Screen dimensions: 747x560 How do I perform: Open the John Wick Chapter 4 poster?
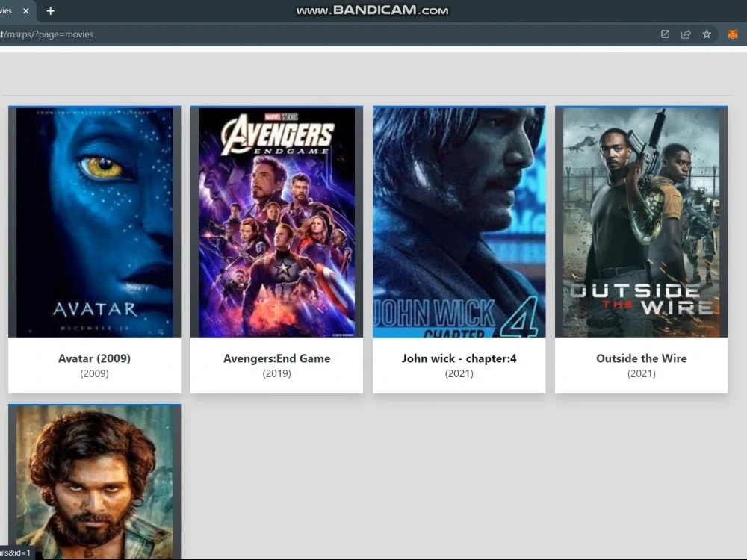tap(459, 223)
